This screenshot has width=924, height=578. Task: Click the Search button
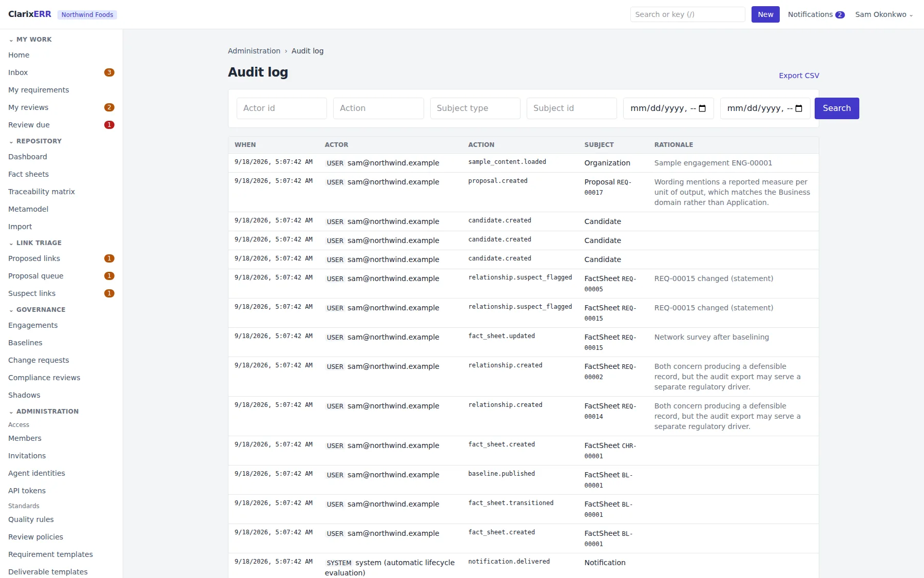837,108
